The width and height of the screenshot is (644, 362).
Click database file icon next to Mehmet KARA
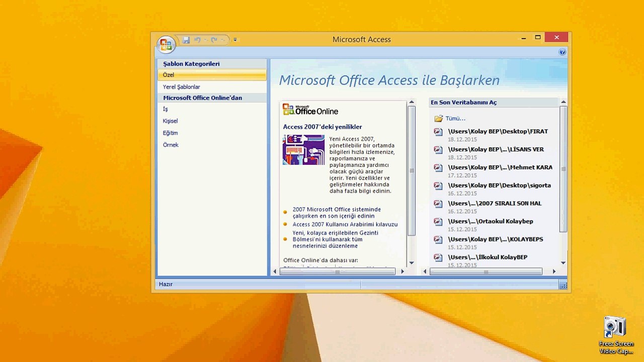pos(438,168)
